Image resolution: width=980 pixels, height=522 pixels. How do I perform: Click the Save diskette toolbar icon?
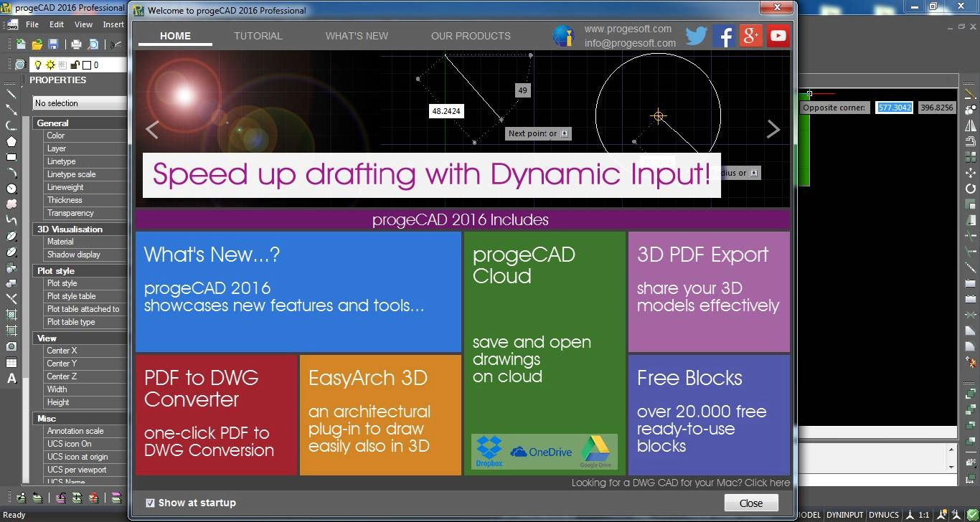[52, 44]
